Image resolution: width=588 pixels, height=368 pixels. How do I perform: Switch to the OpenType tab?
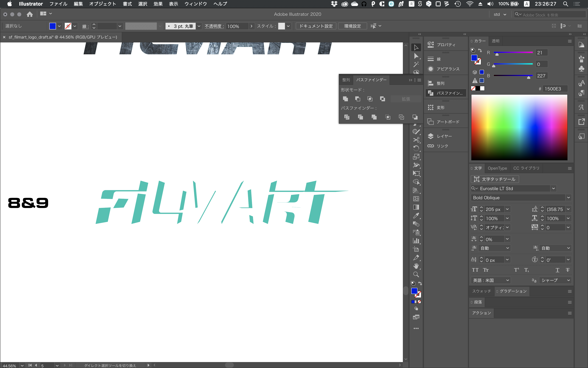pyautogui.click(x=497, y=168)
